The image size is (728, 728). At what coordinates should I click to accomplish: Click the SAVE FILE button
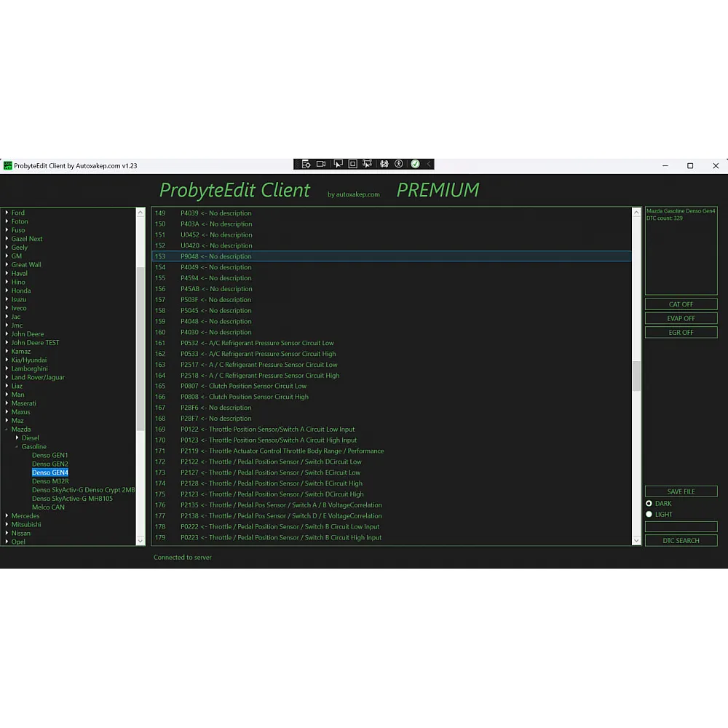pos(681,492)
